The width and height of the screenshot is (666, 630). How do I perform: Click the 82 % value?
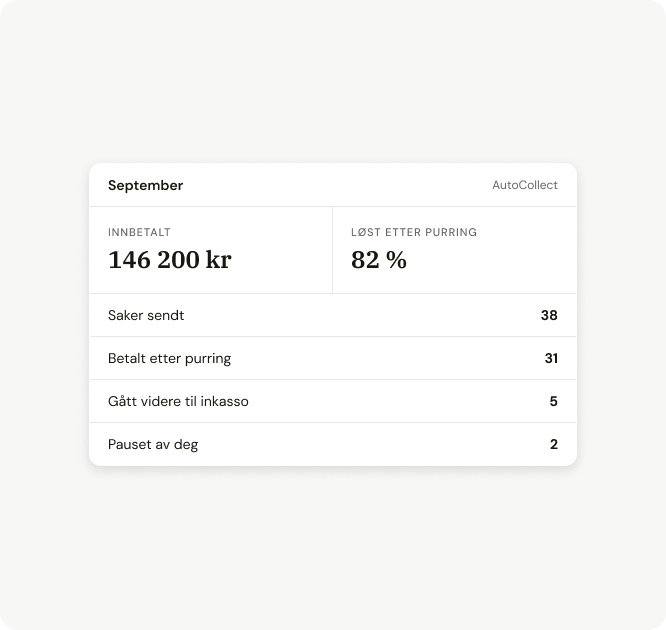point(378,260)
